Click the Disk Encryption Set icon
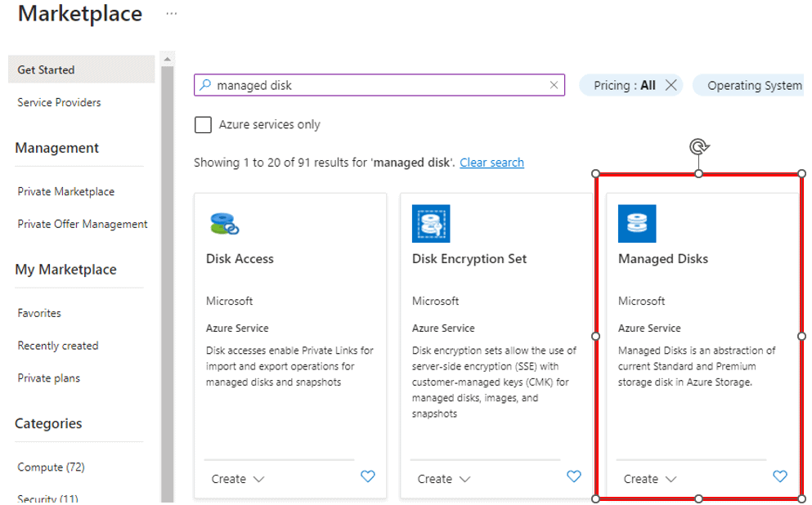The width and height of the screenshot is (812, 505). (431, 223)
